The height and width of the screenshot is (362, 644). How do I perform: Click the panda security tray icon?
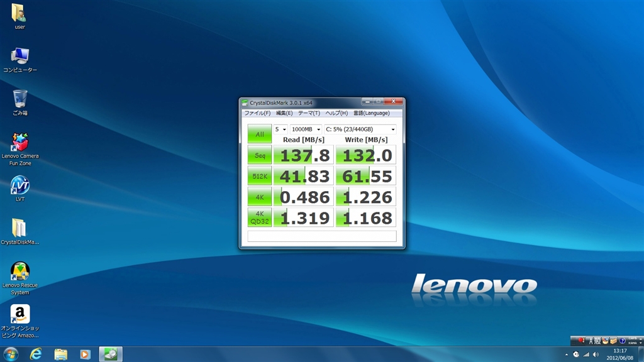pos(576,354)
